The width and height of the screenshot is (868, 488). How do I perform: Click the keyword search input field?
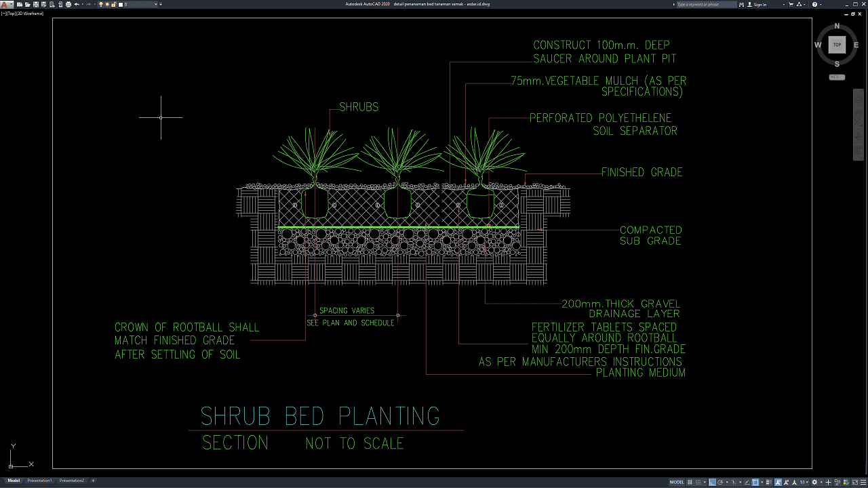click(x=705, y=4)
